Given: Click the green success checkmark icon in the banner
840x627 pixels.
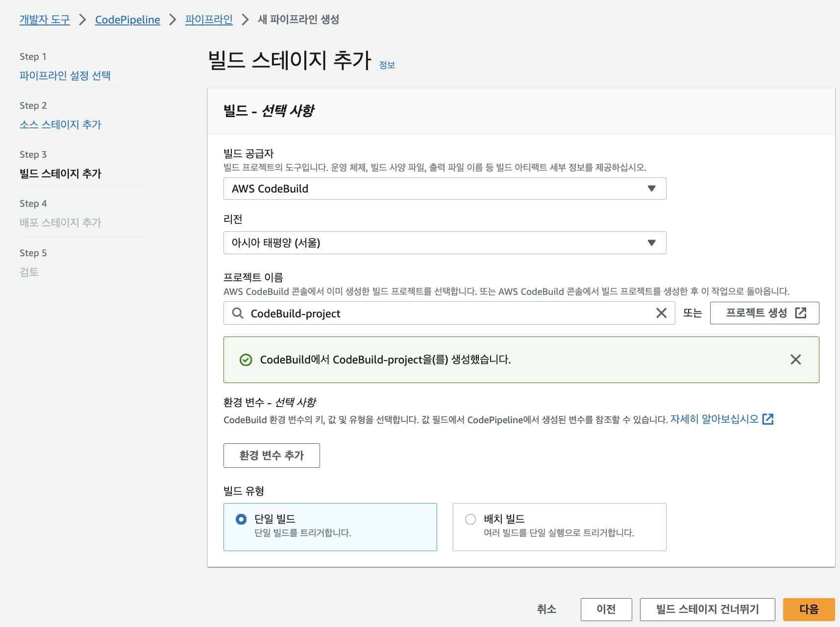Looking at the screenshot, I should (245, 360).
